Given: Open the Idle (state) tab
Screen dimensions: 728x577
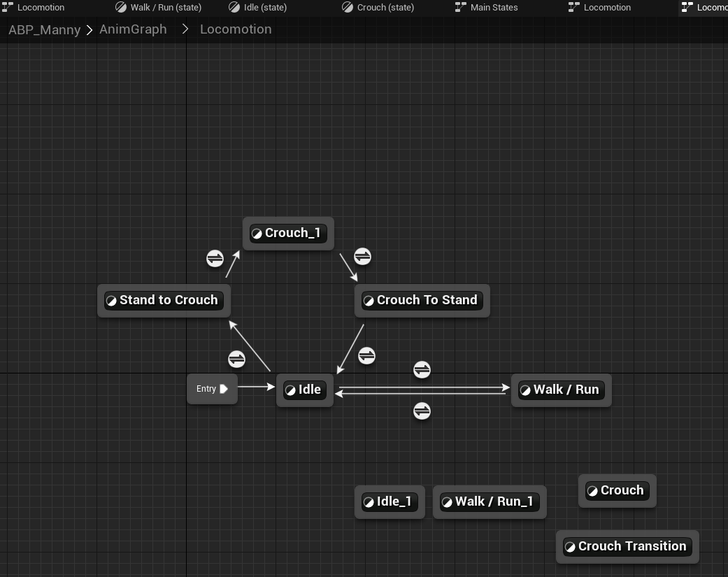Looking at the screenshot, I should (259, 7).
